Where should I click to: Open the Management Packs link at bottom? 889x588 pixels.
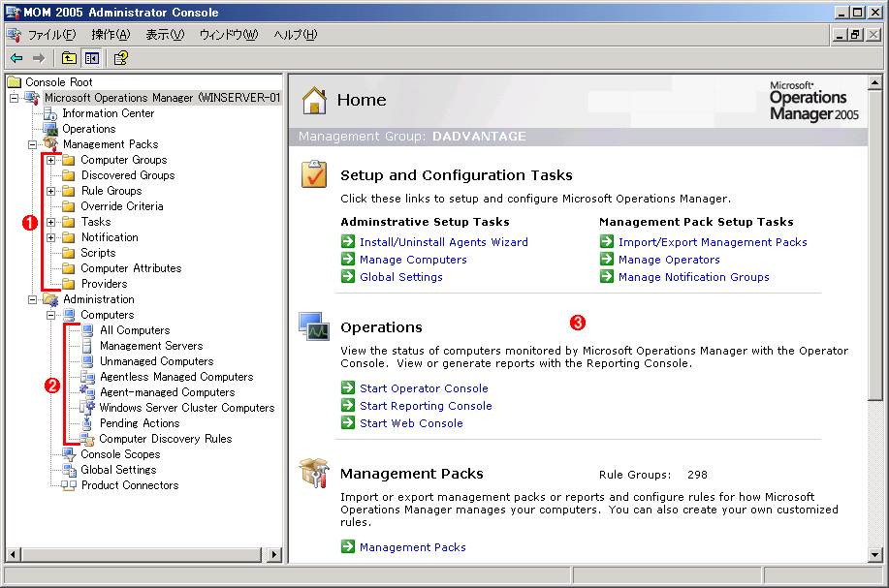(x=413, y=547)
